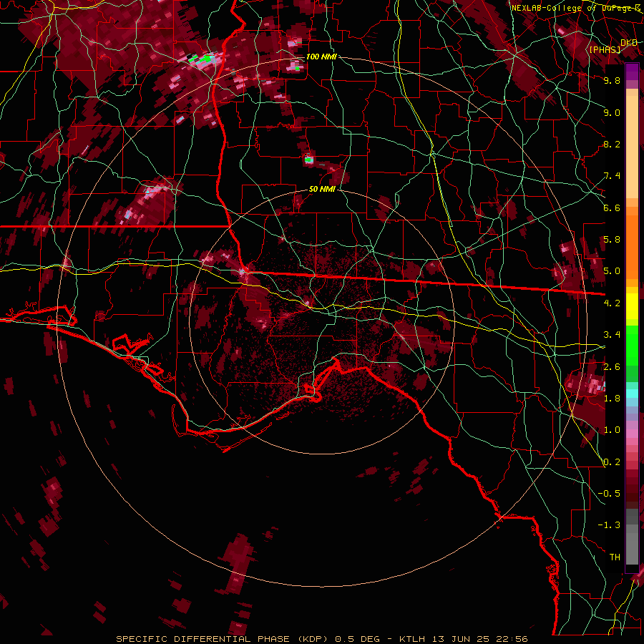Click the -0.5 legend value
Screen dimensions: 644x644
click(x=609, y=494)
